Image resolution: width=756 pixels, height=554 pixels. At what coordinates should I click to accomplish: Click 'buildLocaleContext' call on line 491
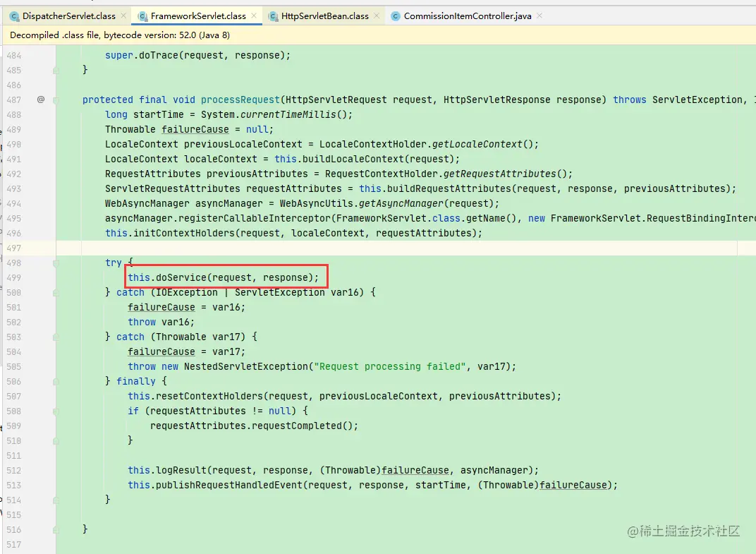click(x=353, y=159)
